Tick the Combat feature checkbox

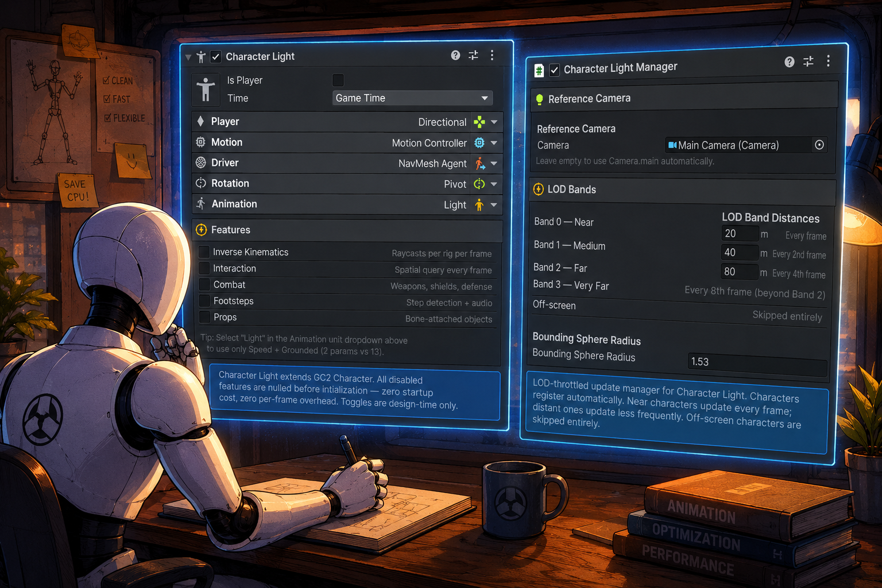(204, 284)
